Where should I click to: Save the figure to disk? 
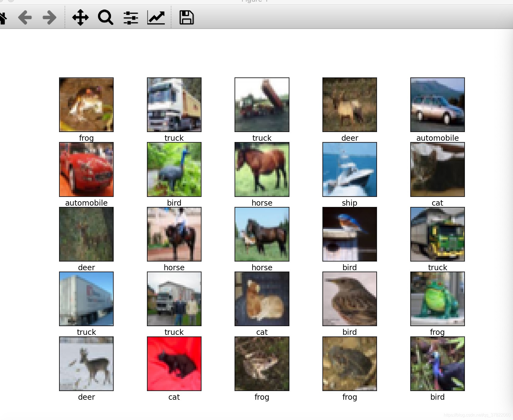pos(187,17)
